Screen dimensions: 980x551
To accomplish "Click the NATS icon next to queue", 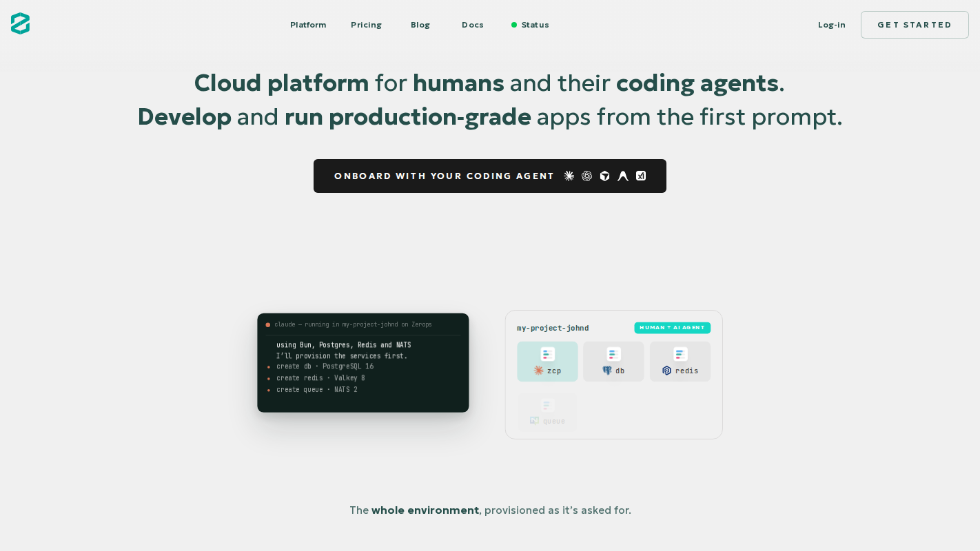I will pos(535,421).
